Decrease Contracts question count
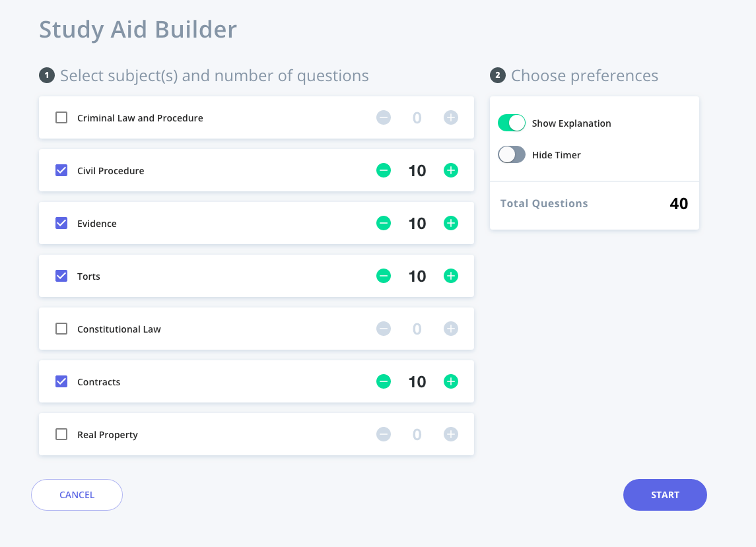Screen dimensions: 756x547 tap(384, 381)
